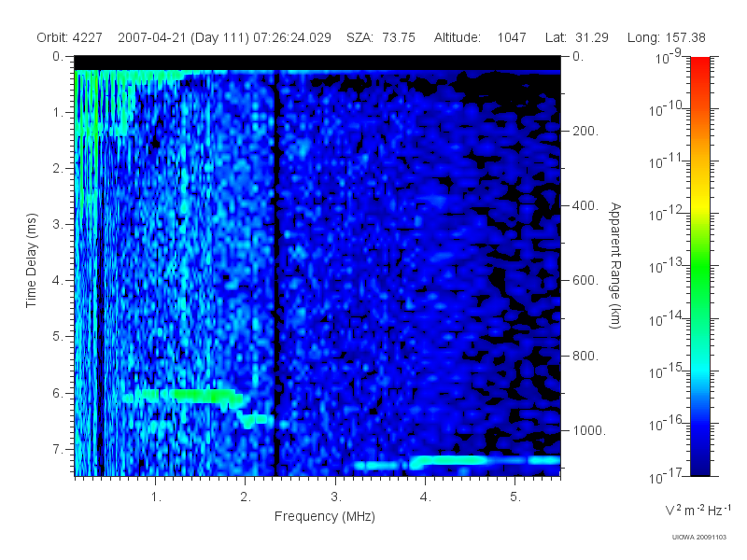Click the 1000. apparent range tick label
This screenshot has height=560, width=747.
589,430
